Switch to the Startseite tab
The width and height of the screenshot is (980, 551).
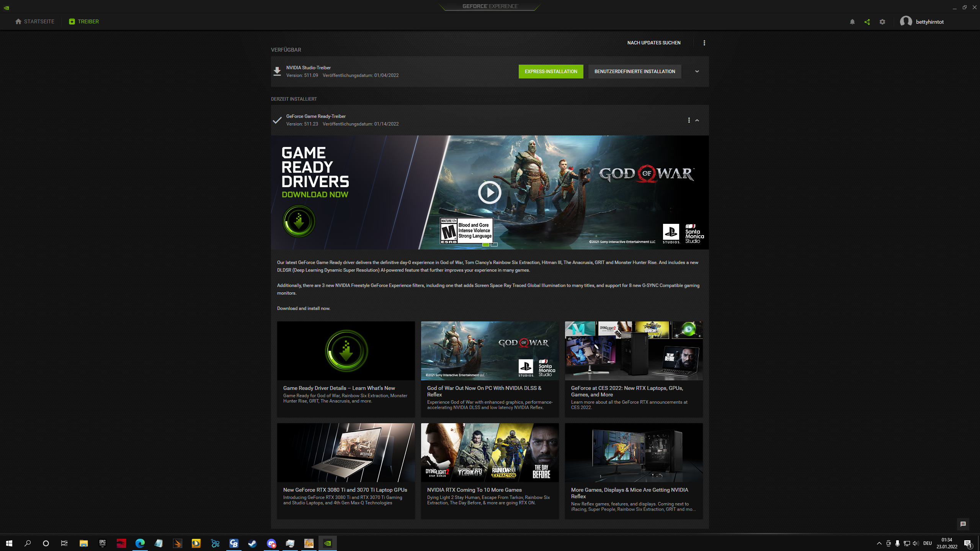tap(35, 21)
